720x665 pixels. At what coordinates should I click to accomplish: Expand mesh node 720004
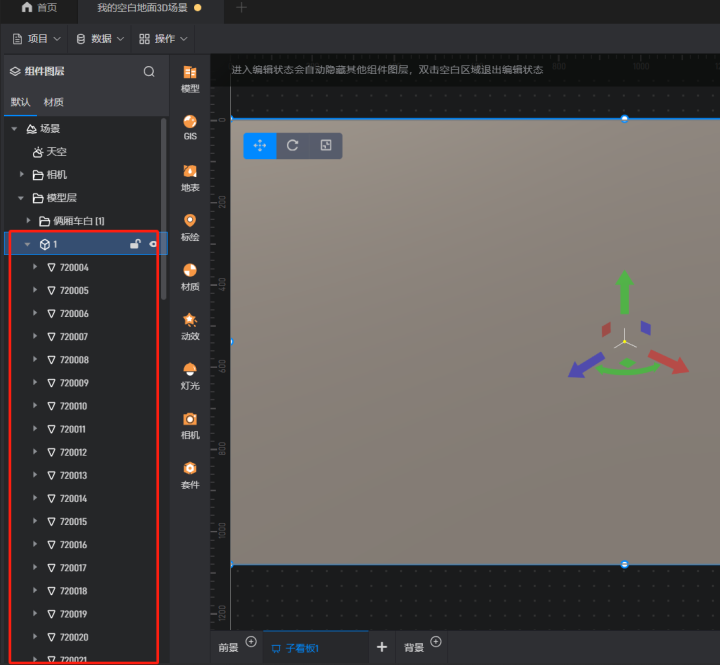click(x=35, y=267)
